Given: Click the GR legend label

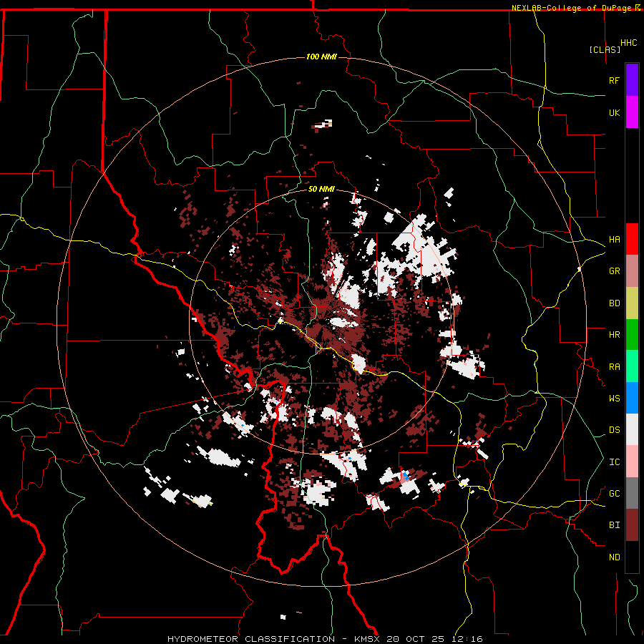Looking at the screenshot, I should click(614, 271).
